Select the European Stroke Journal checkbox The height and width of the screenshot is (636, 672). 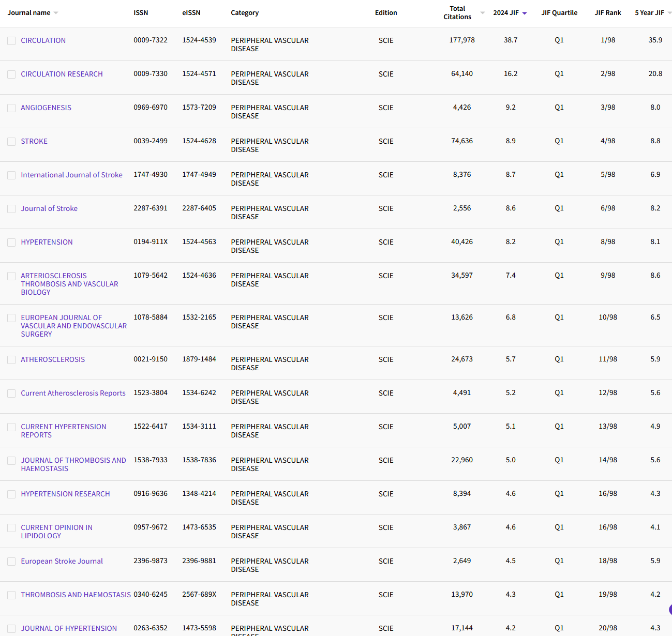(x=11, y=562)
